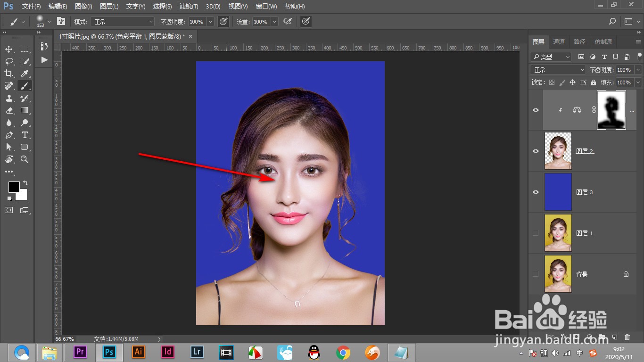Select the Horizontal Type tool
Screen dimensions: 644x362
tap(25, 135)
